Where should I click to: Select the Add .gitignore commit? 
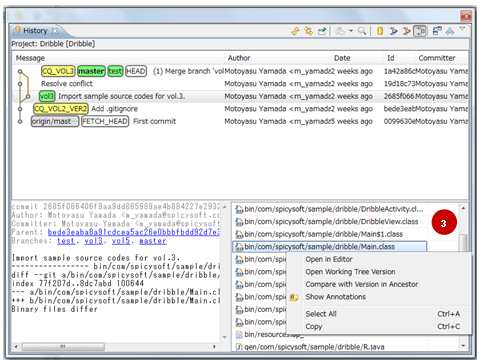240,109
